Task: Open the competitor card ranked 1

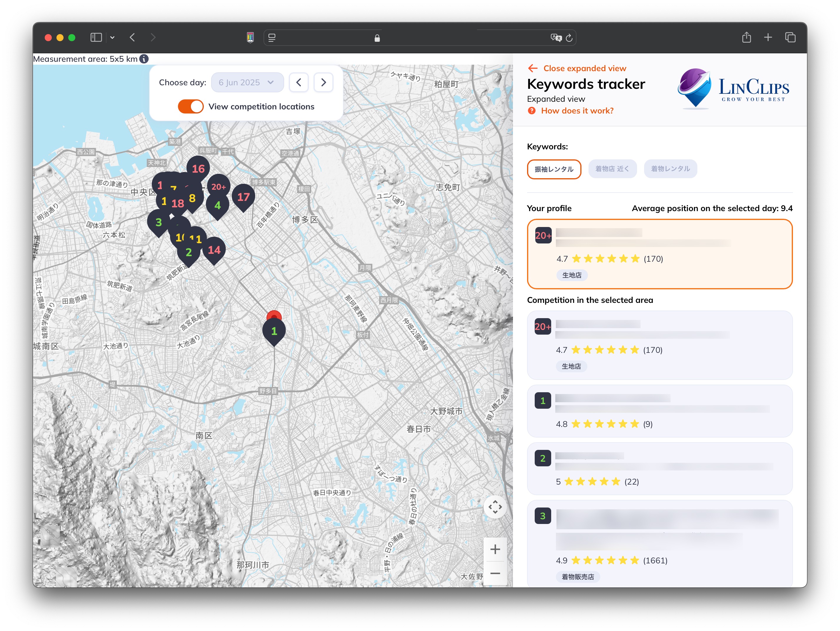Action: point(660,411)
